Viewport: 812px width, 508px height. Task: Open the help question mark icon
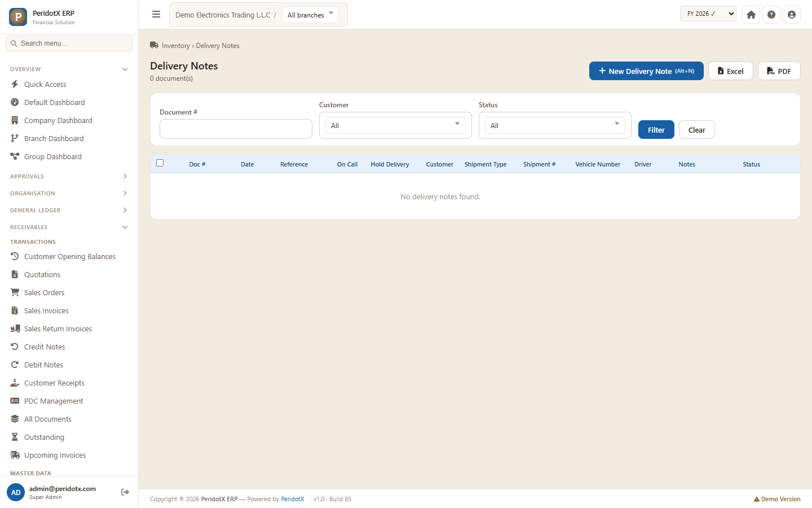click(x=771, y=15)
